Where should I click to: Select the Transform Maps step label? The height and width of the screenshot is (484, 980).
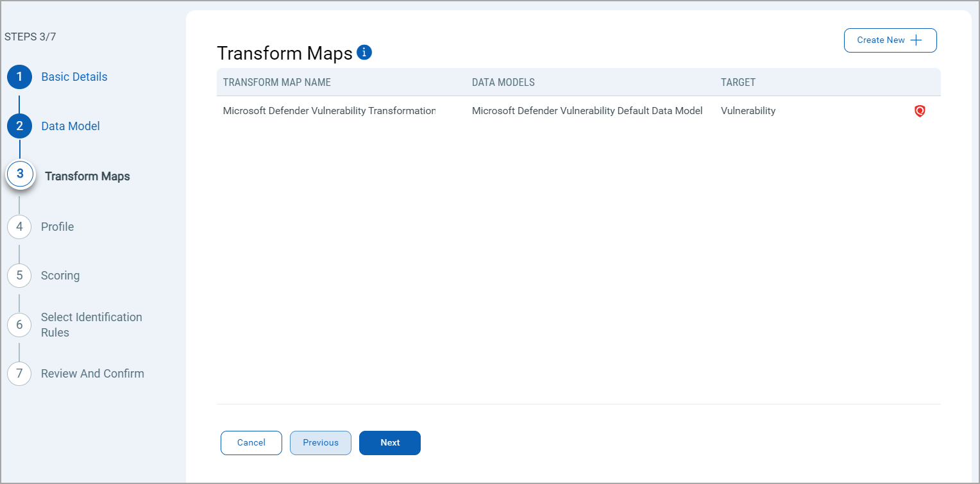(87, 176)
